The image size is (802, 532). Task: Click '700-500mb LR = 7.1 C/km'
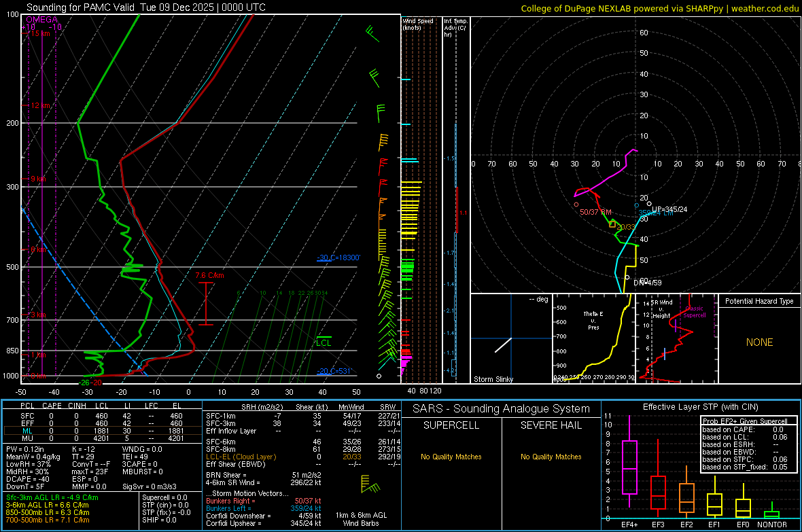[48, 520]
